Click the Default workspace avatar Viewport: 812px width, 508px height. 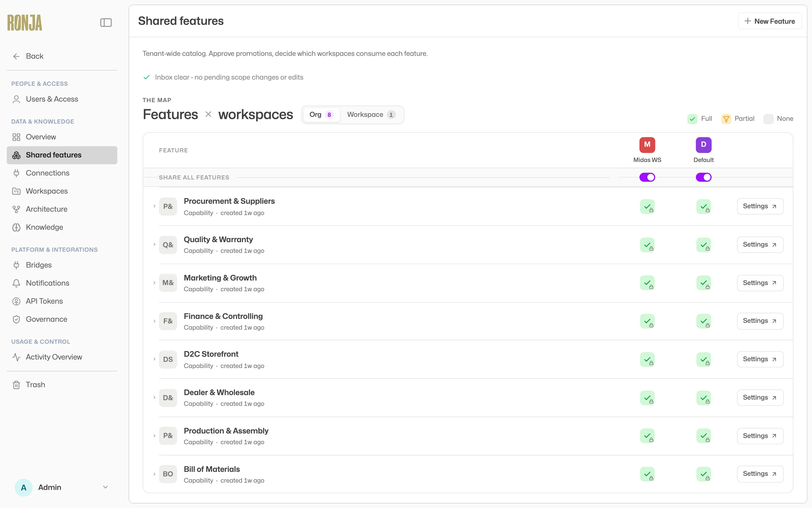[704, 145]
